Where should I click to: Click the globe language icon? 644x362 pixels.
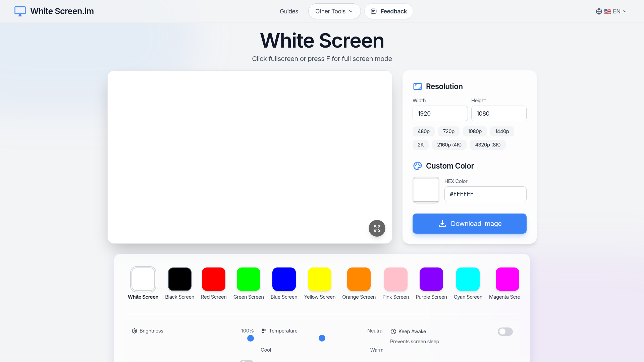(x=599, y=11)
